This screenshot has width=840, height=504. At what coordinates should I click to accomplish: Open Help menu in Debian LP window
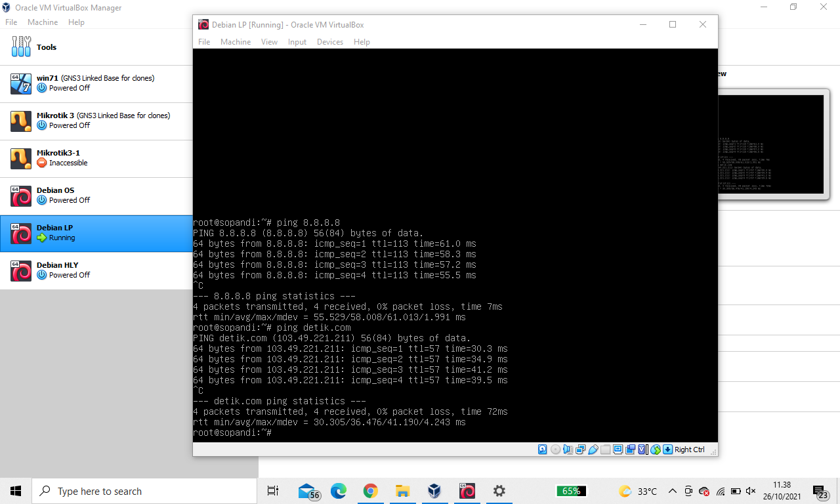362,42
